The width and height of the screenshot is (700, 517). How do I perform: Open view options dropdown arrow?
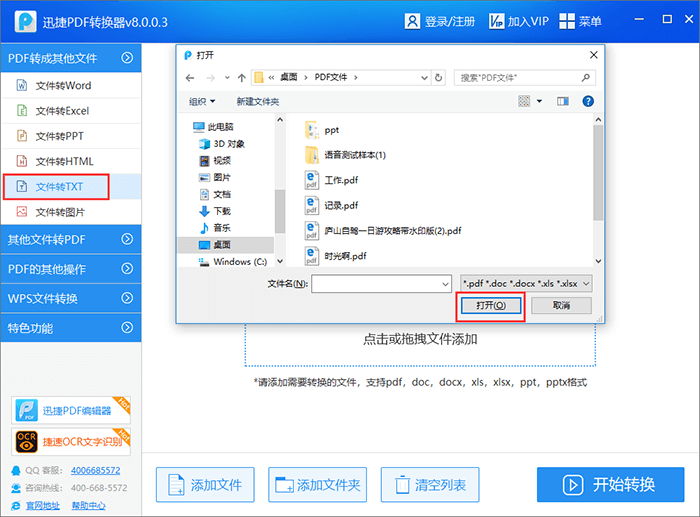click(x=539, y=101)
